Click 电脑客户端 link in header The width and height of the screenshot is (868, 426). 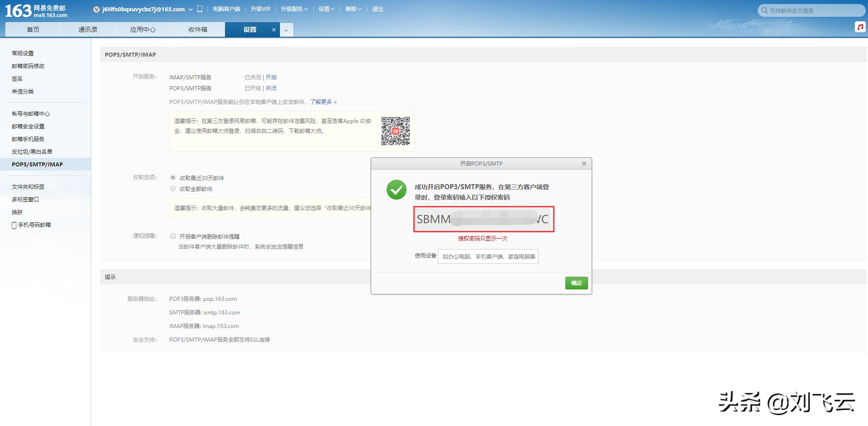point(226,9)
